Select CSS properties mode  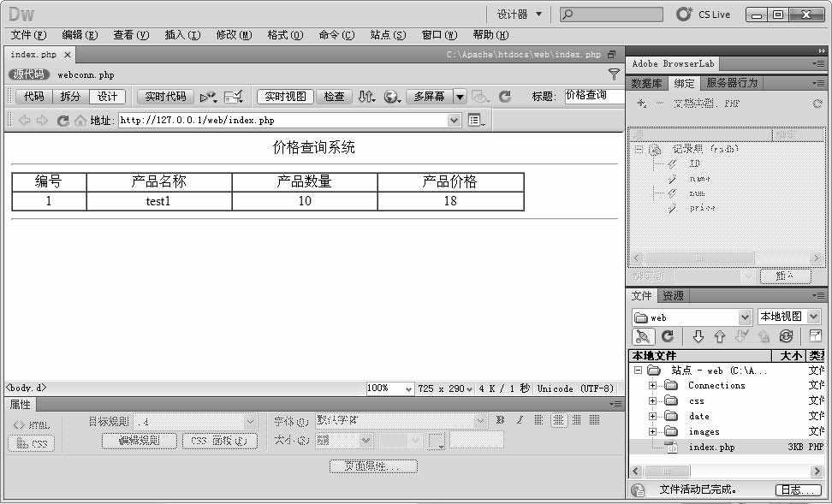coord(32,443)
